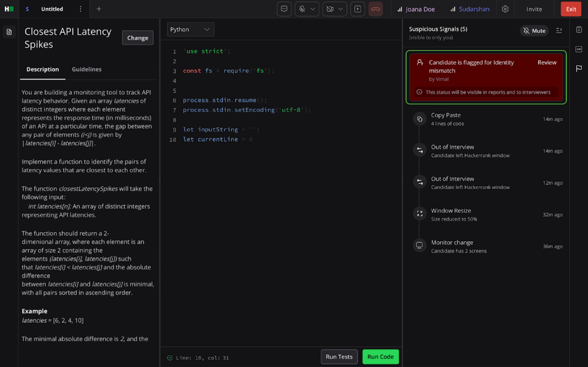588x367 pixels.
Task: Add a new tab with plus icon
Action: click(99, 9)
